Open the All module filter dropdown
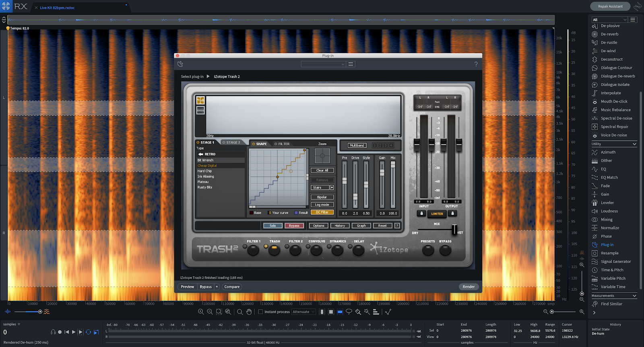The height and width of the screenshot is (347, 644). pos(609,20)
